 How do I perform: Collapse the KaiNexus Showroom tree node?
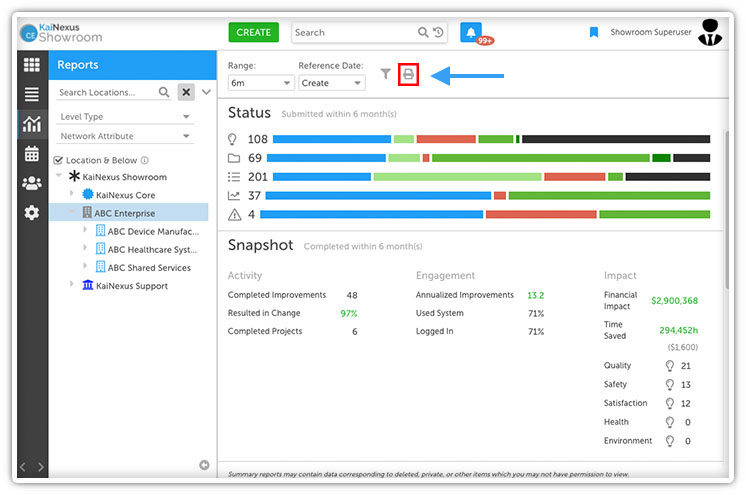(x=59, y=176)
